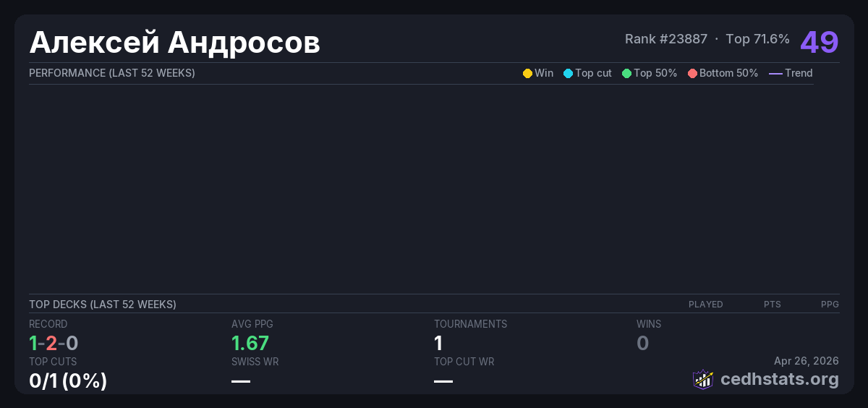Click the Rank #23887 text
The height and width of the screenshot is (408, 868).
[665, 39]
